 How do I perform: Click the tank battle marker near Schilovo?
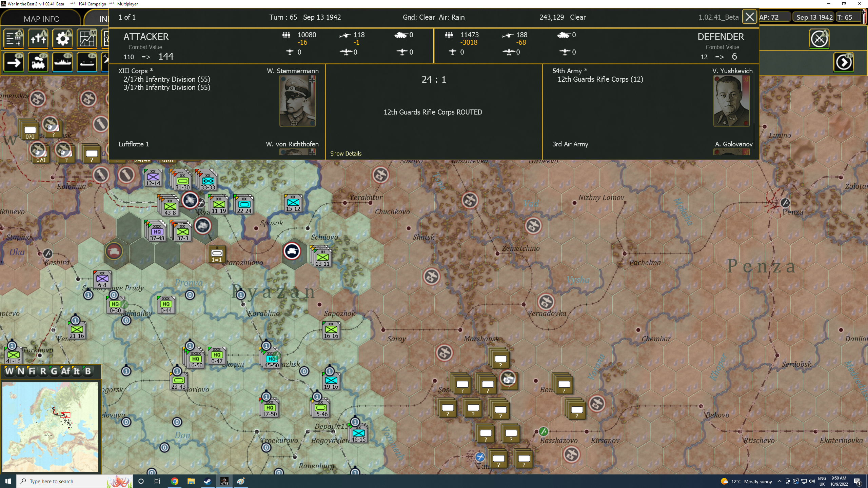coord(292,251)
